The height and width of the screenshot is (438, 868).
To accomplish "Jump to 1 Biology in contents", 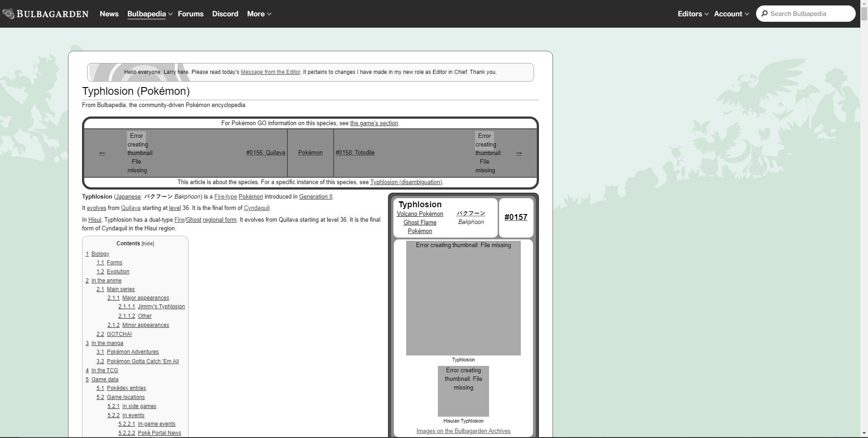I will [x=97, y=254].
